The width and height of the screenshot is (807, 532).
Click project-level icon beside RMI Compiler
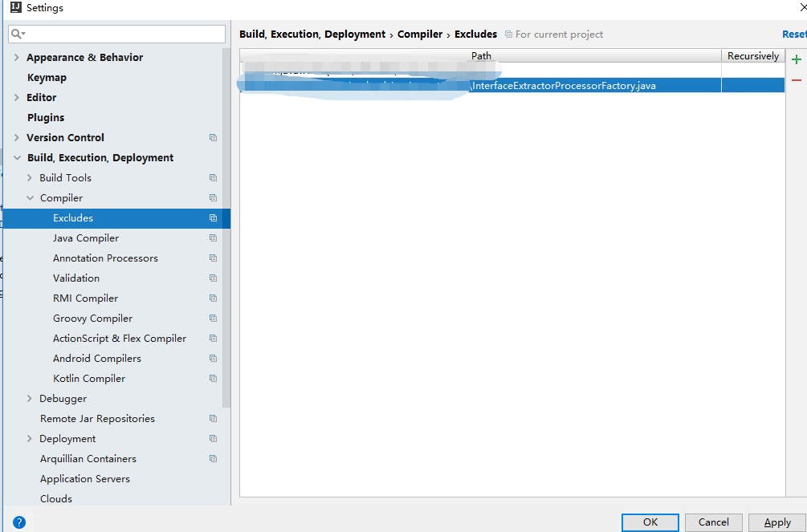213,298
